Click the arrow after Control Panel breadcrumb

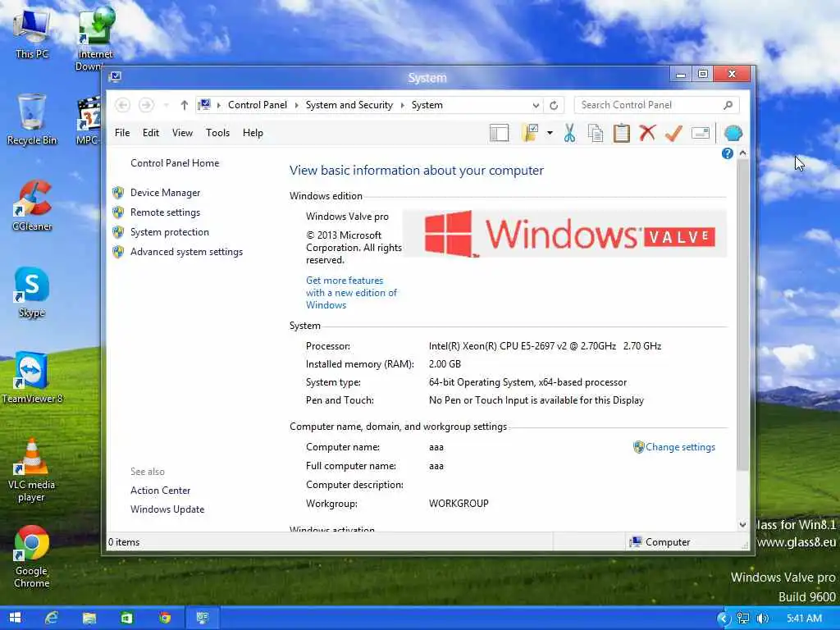pyautogui.click(x=296, y=105)
